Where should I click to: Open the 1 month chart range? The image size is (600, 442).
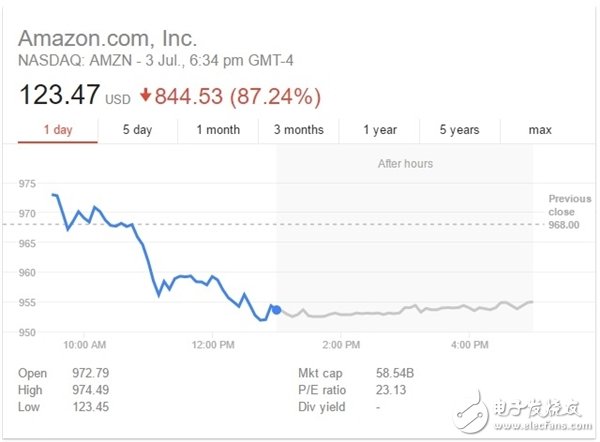coord(218,130)
